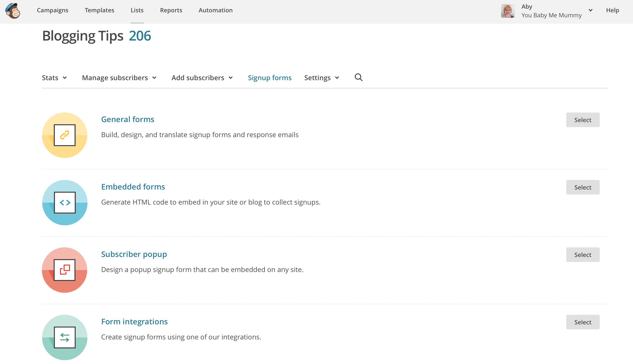The width and height of the screenshot is (633, 364).
Task: Expand the account dropdown chevron
Action: [x=590, y=10]
